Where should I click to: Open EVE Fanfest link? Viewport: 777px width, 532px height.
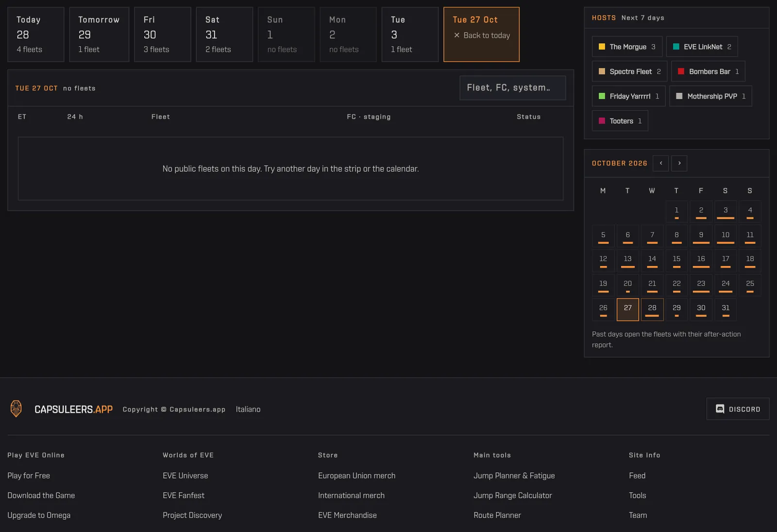(184, 495)
